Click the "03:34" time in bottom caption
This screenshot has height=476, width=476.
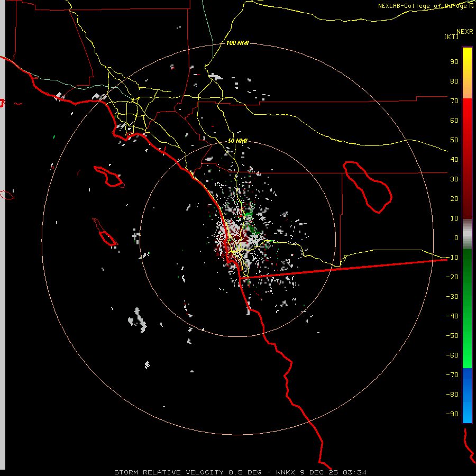point(354,472)
